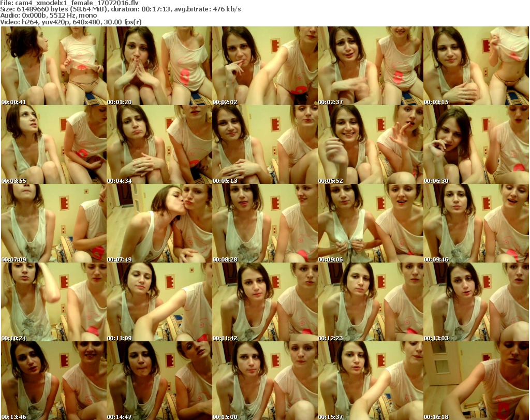The width and height of the screenshot is (530, 420).
Task: Click the 00:03:15 thumbnail
Action: 476,66
